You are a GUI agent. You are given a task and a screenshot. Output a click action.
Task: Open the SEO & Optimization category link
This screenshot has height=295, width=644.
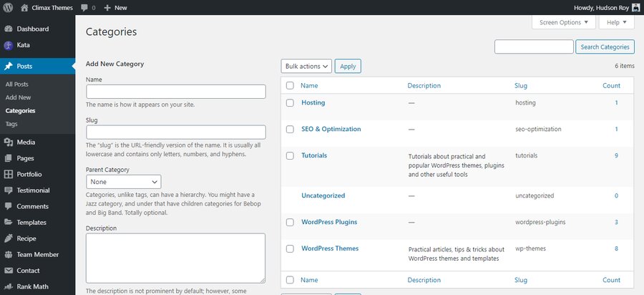[x=331, y=129]
